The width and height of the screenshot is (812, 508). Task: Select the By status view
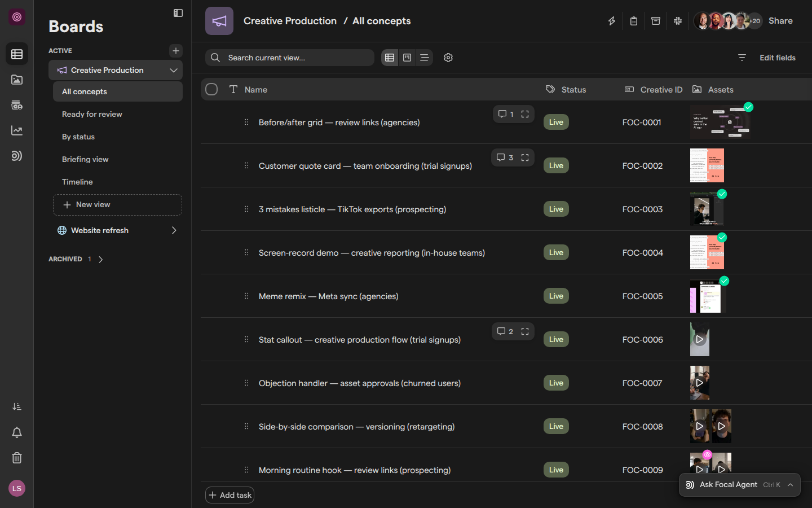pyautogui.click(x=118, y=137)
